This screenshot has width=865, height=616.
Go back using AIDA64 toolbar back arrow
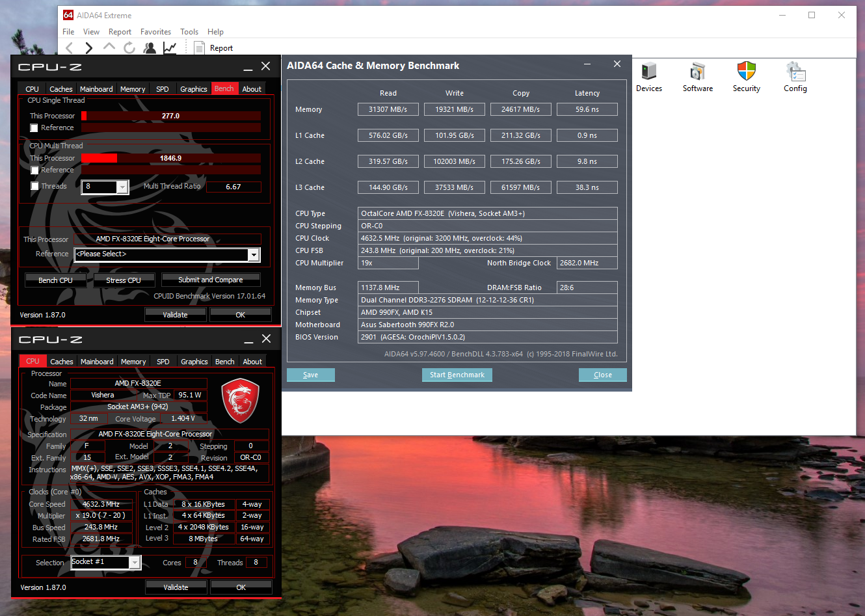[x=70, y=47]
